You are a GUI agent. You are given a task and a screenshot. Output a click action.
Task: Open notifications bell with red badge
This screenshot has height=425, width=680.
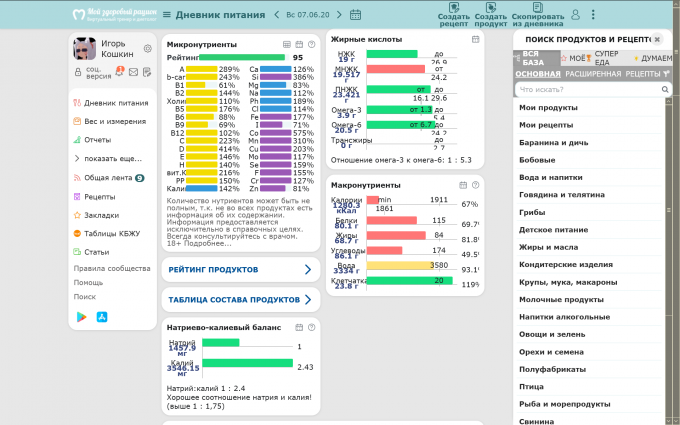click(119, 73)
